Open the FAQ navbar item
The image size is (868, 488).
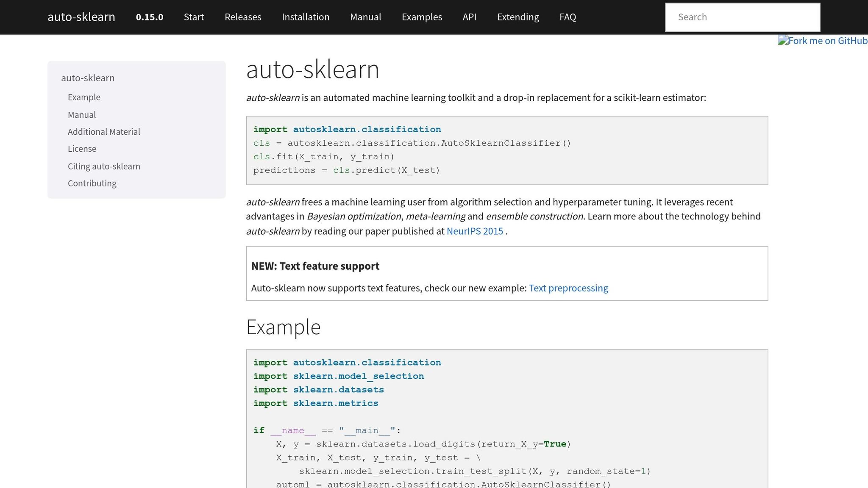(568, 17)
